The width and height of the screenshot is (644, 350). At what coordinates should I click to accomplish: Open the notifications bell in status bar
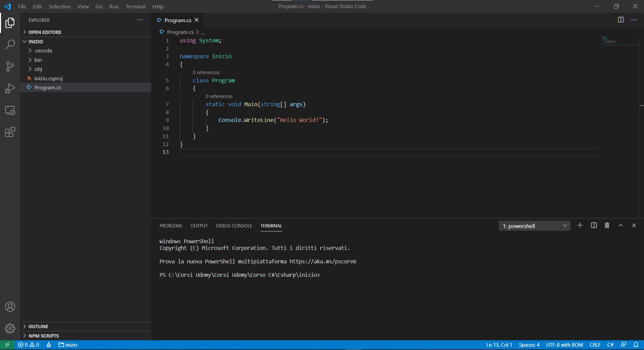click(x=636, y=345)
